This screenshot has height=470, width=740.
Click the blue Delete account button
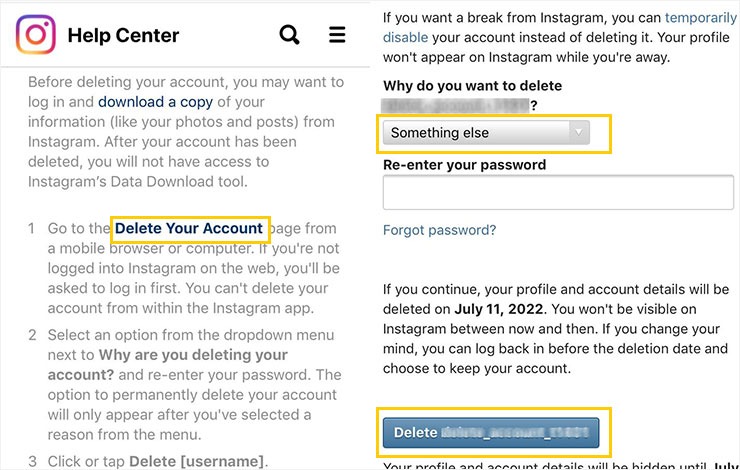pyautogui.click(x=491, y=433)
